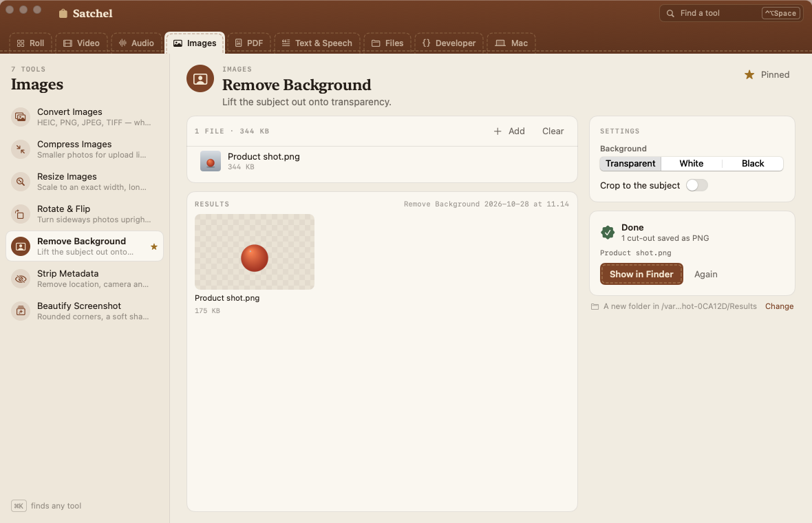
Task: Click the star beside Remove Background in sidebar
Action: (154, 246)
